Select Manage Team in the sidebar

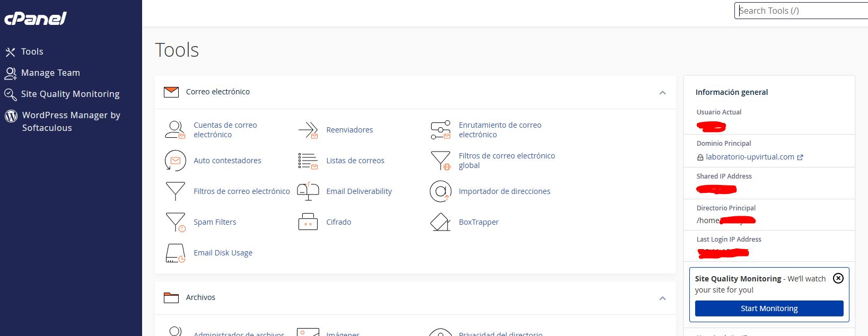coord(50,73)
